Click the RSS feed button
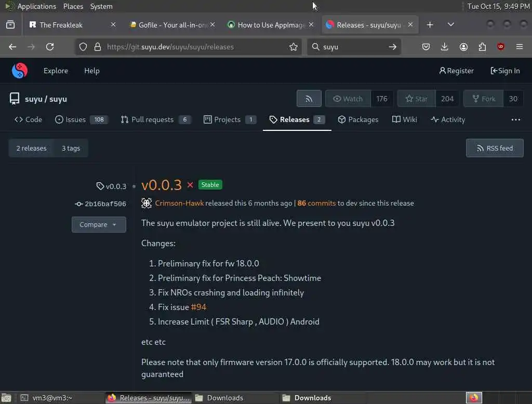Screen dimensions: 532x404 pos(495,148)
